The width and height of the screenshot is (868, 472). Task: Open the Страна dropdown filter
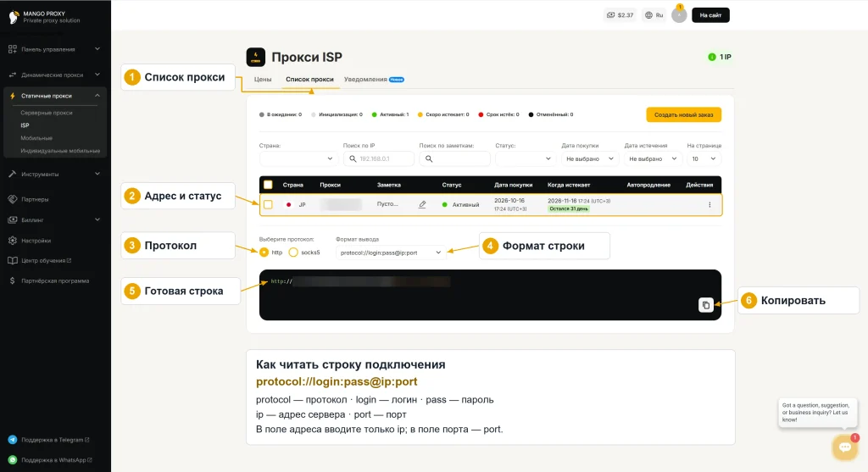pyautogui.click(x=298, y=158)
